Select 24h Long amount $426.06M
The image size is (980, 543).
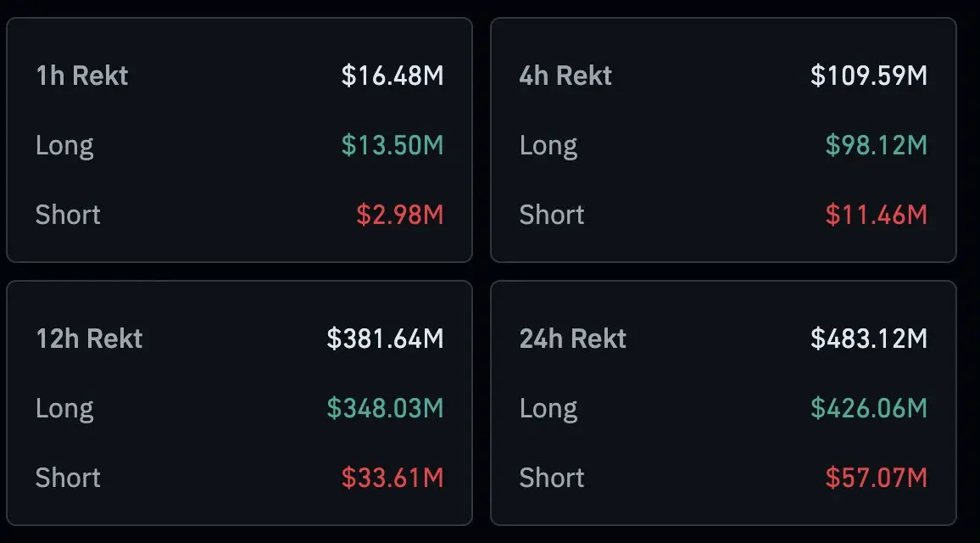click(x=869, y=408)
